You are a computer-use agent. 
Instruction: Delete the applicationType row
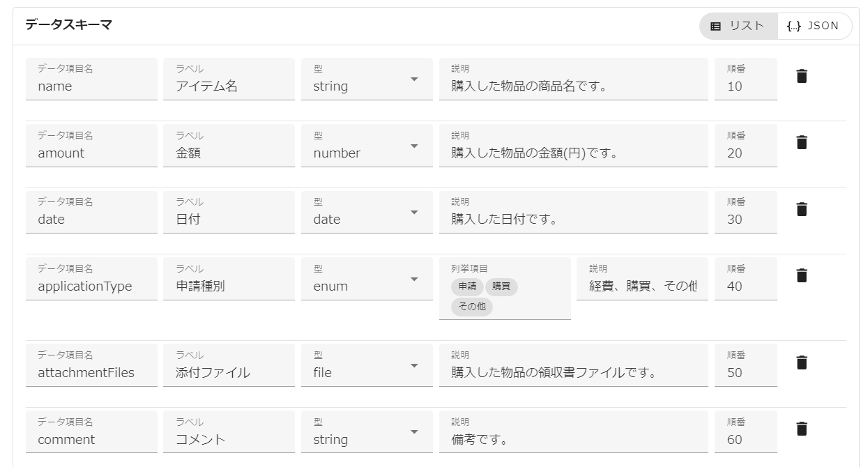[802, 276]
